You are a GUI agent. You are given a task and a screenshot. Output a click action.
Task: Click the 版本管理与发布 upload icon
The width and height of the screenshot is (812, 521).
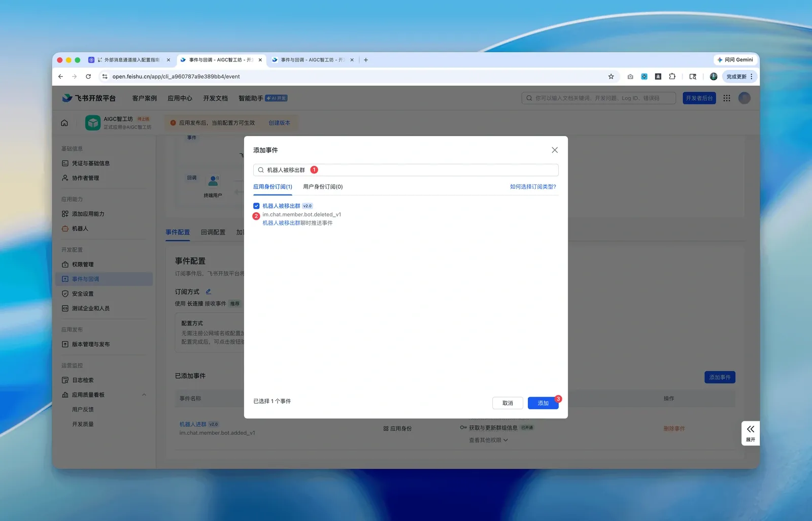(x=65, y=344)
